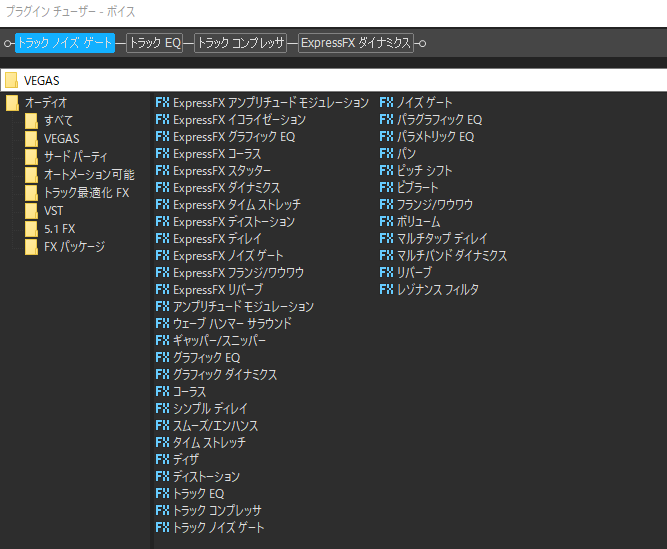Click FX icon of パラグラフィック EQ
The image size is (667, 549).
point(386,119)
